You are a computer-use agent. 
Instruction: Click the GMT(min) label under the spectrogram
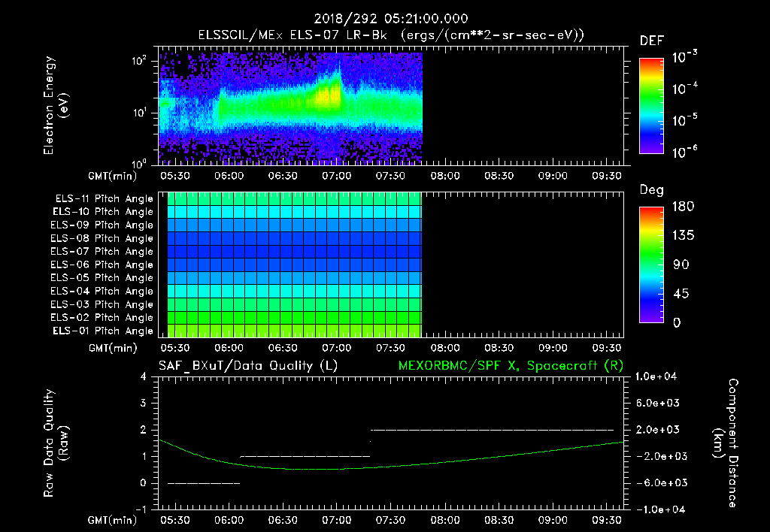[x=113, y=176]
